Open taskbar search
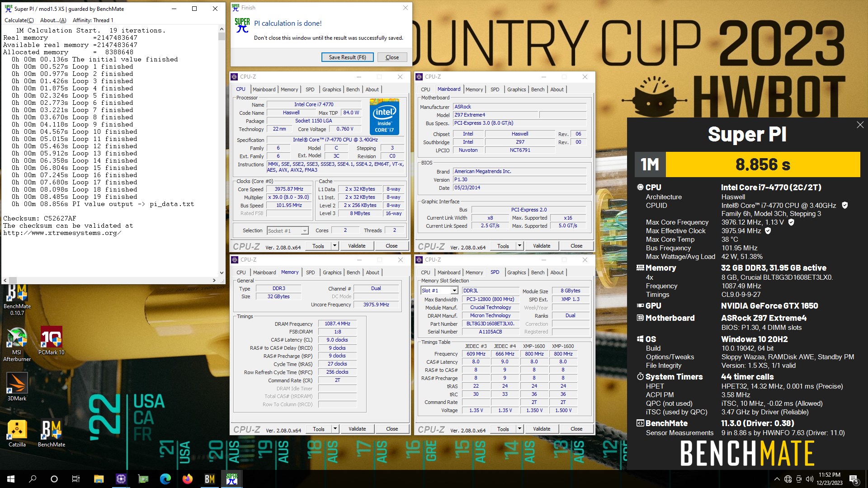This screenshot has height=488, width=868. 33,479
